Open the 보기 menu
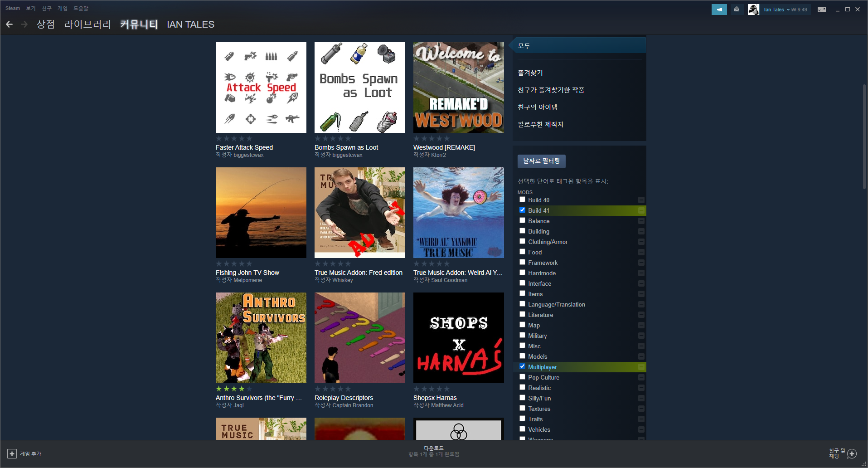868x468 pixels. click(x=31, y=8)
